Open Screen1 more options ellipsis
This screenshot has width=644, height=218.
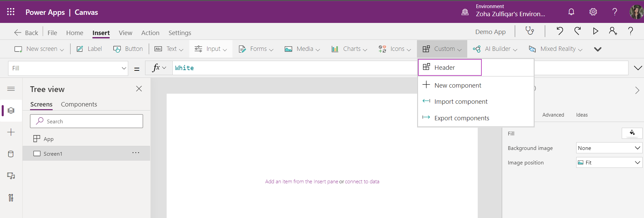pyautogui.click(x=136, y=153)
